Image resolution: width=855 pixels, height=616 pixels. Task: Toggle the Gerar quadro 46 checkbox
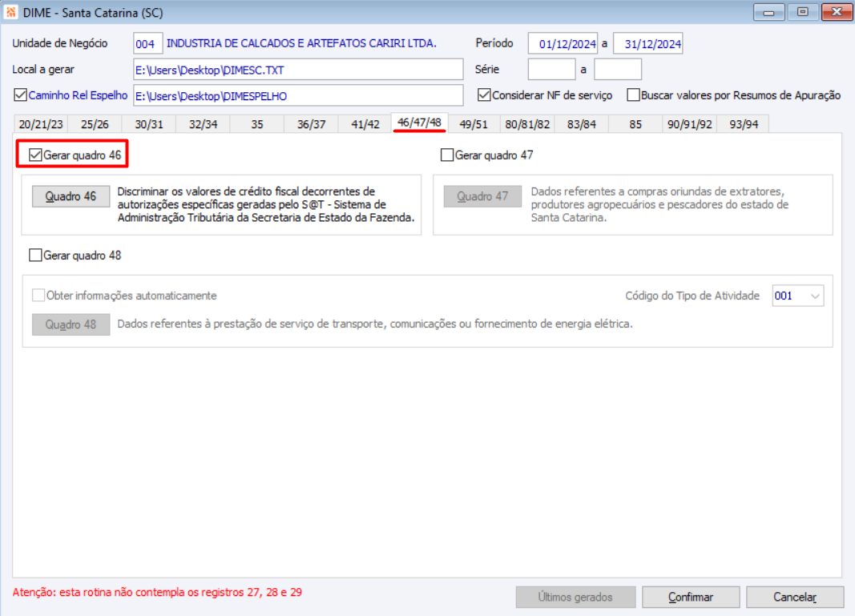coord(35,155)
